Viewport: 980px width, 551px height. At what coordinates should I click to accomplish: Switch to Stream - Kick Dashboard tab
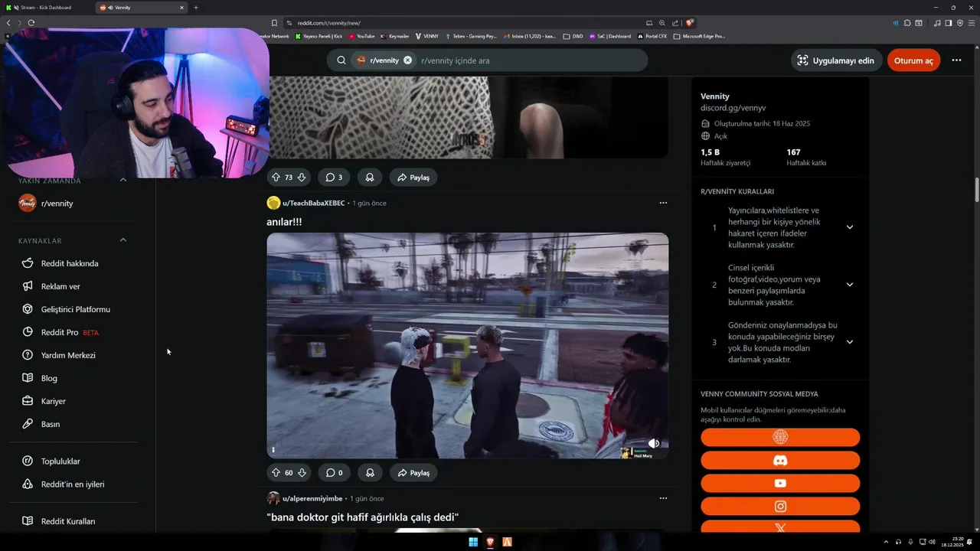pyautogui.click(x=46, y=8)
